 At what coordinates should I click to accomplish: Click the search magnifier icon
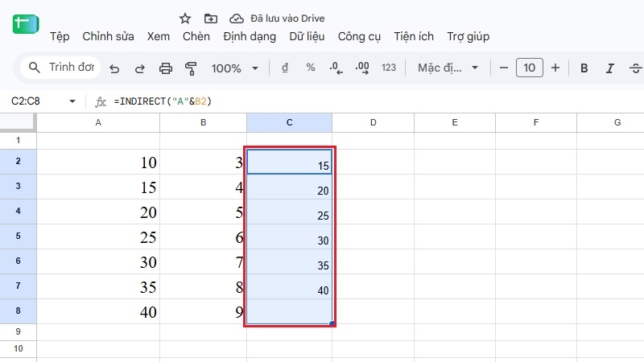pyautogui.click(x=35, y=68)
